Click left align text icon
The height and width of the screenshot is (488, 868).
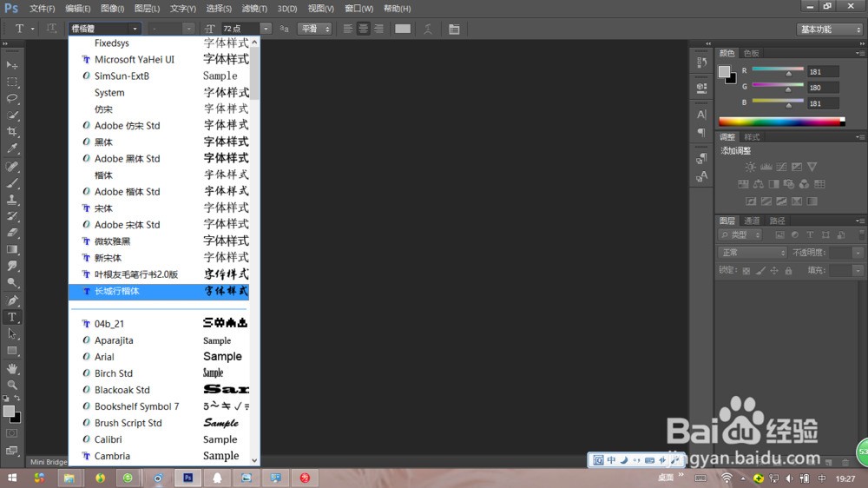tap(348, 29)
